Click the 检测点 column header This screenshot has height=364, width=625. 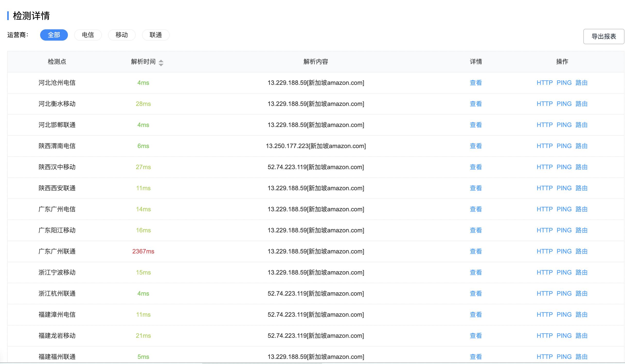click(57, 62)
